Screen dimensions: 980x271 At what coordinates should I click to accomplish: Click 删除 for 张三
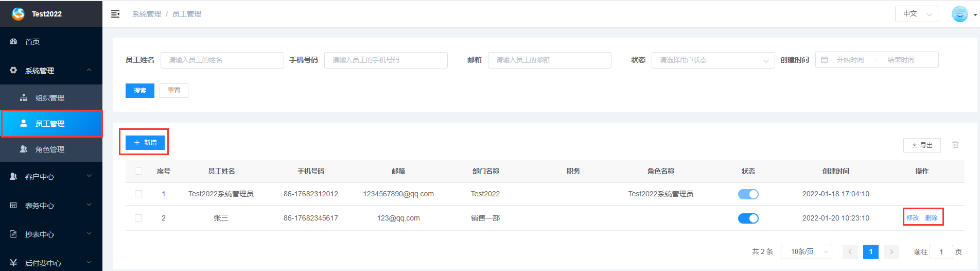(x=931, y=218)
